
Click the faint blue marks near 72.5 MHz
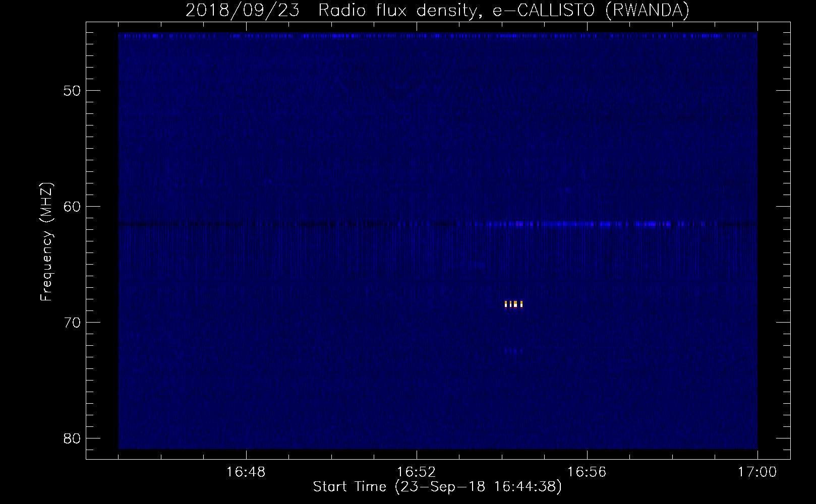tap(513, 351)
